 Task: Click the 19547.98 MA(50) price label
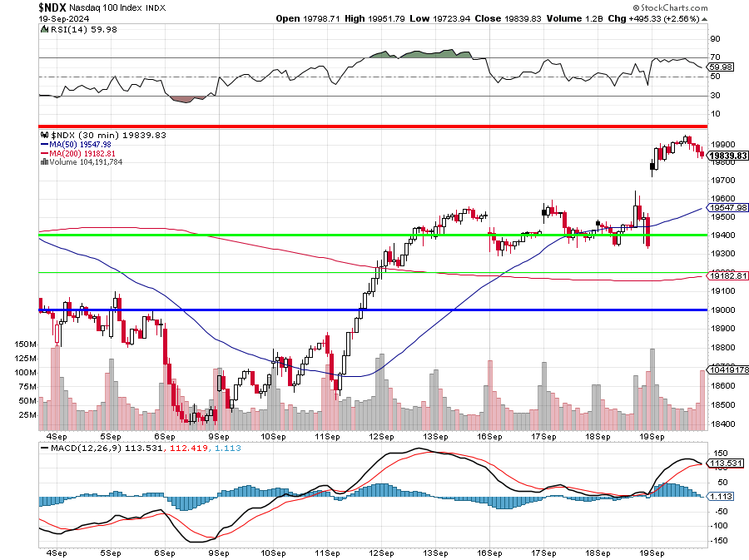728,207
